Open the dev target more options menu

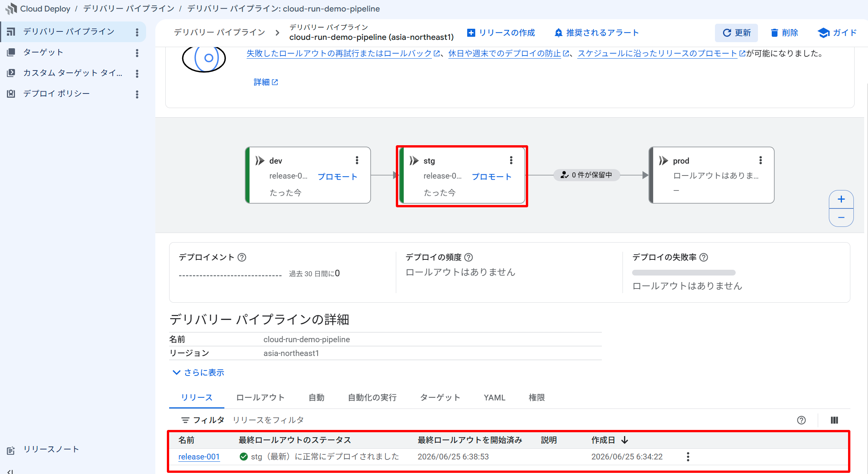(x=357, y=160)
